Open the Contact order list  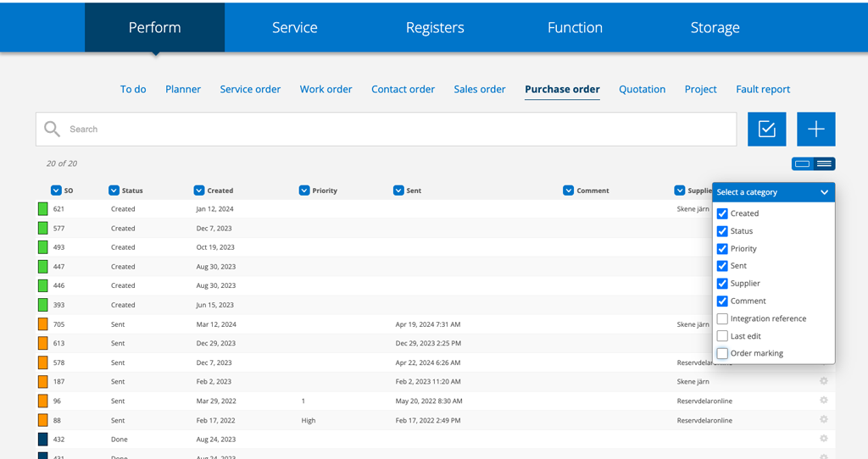click(403, 89)
